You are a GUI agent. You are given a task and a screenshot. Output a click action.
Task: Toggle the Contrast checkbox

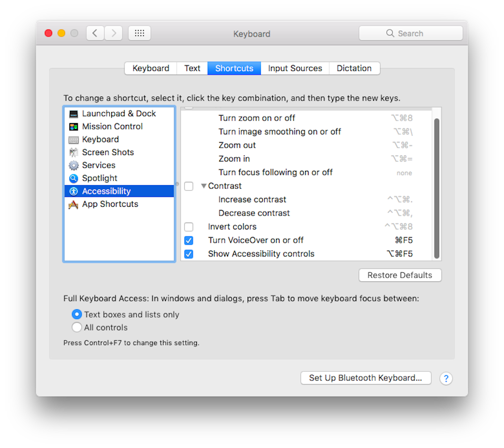[x=189, y=186]
